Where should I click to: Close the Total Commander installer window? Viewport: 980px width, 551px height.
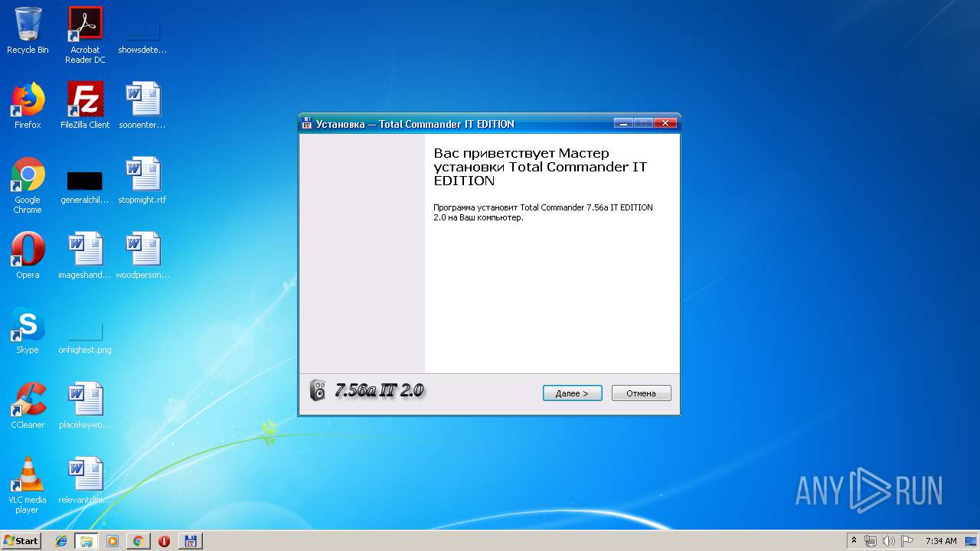665,123
